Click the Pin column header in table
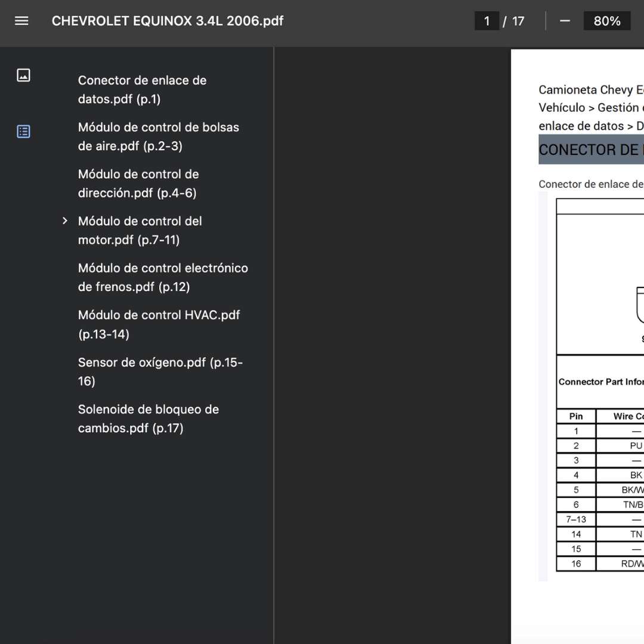The width and height of the screenshot is (644, 644). coord(576,416)
